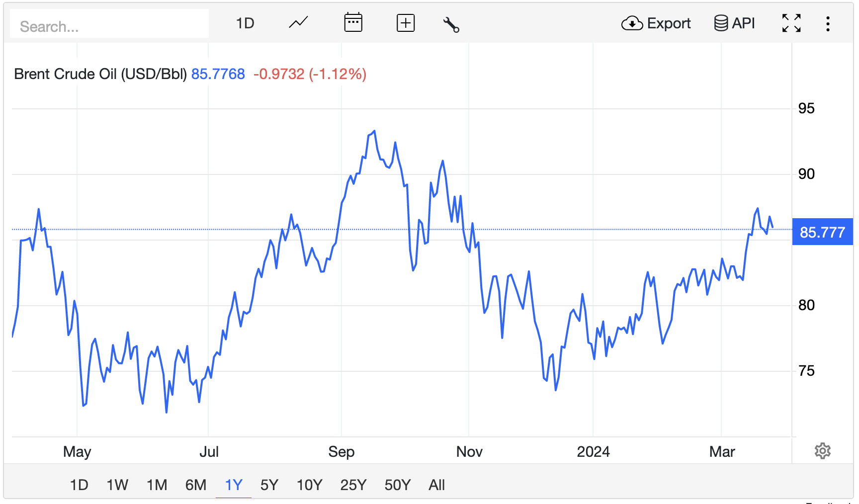Open the three-dot more options menu
859x504 pixels.
coord(828,24)
